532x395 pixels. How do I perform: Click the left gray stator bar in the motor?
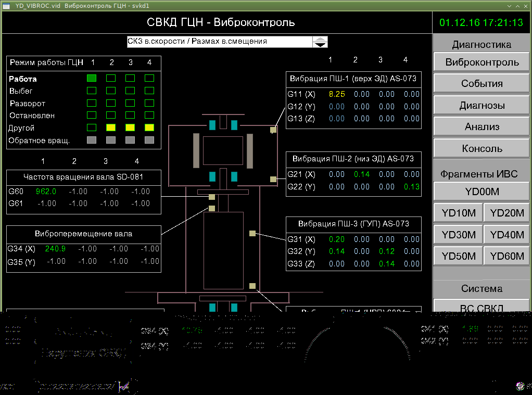pos(196,150)
